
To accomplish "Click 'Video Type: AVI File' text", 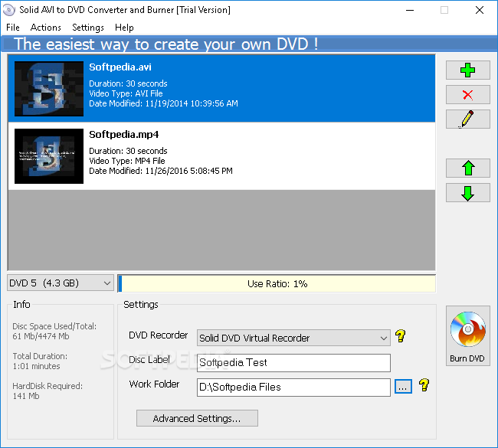I will click(126, 93).
